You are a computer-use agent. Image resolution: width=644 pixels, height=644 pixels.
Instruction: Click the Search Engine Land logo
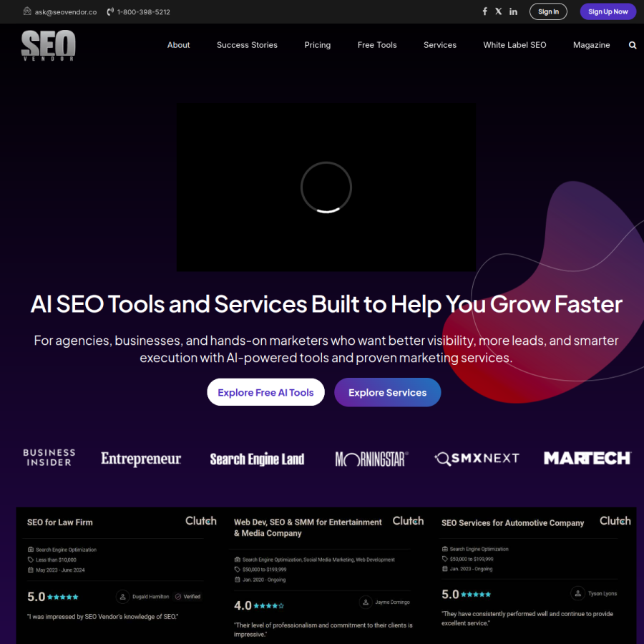[257, 459]
